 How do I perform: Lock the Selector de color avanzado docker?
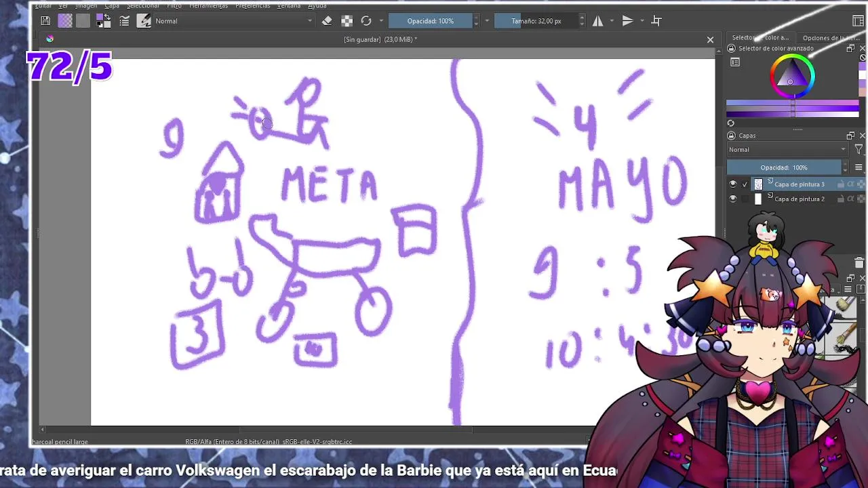pyautogui.click(x=731, y=49)
